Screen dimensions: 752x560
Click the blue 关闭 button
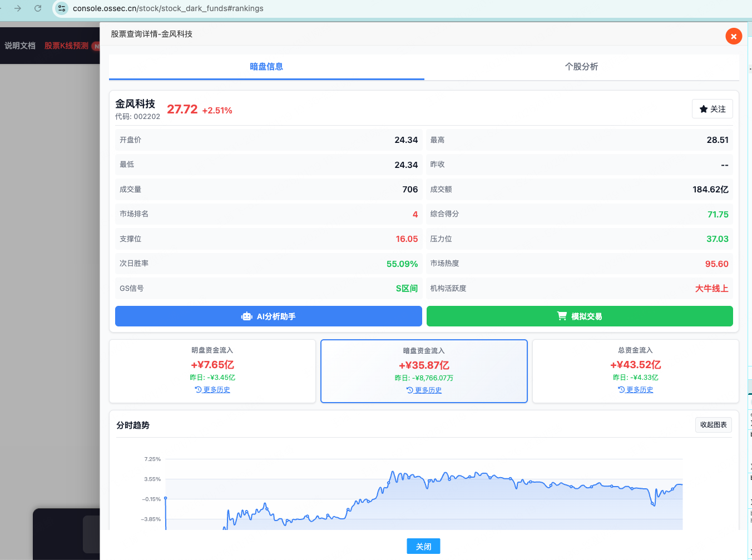[423, 546]
